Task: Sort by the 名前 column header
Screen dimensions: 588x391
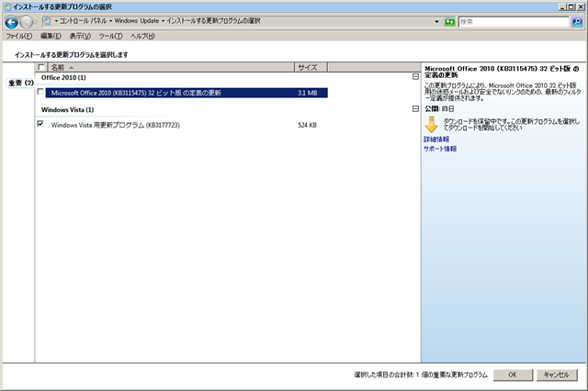Action: tap(172, 67)
